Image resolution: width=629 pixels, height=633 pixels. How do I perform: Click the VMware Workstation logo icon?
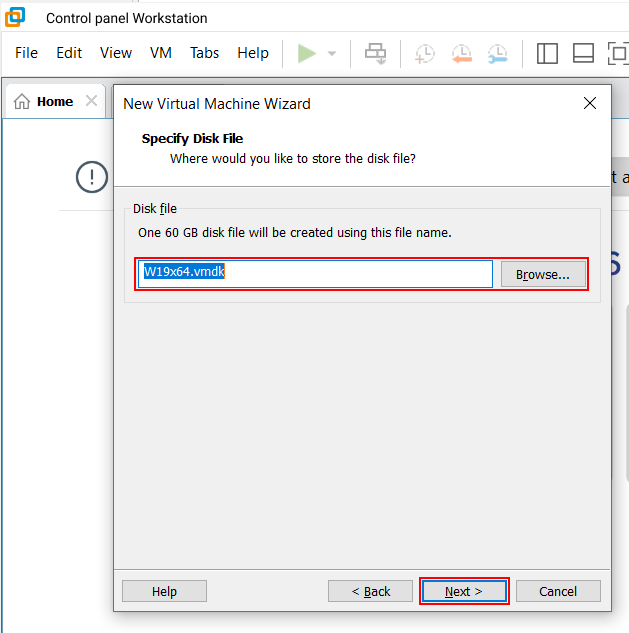point(16,18)
